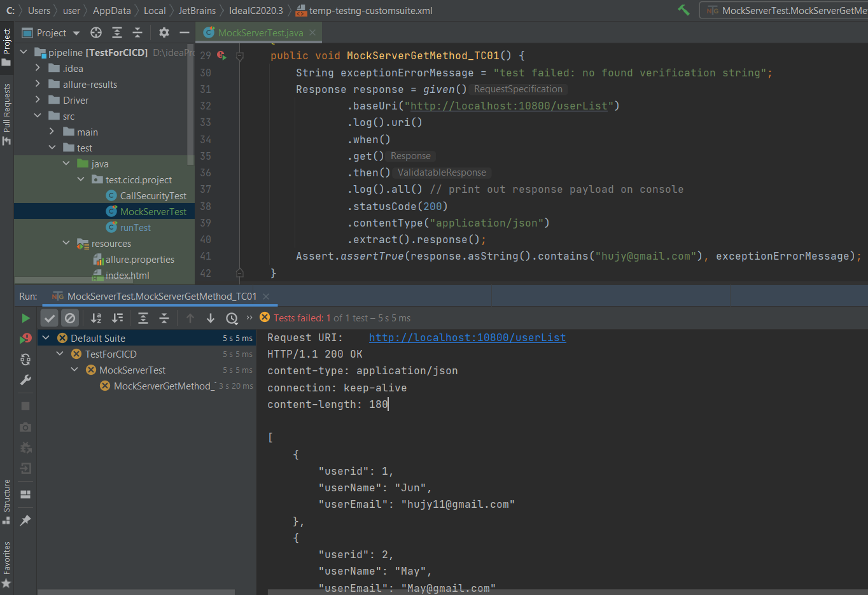
Task: Collapse code fold marker at line 29
Action: coord(240,56)
